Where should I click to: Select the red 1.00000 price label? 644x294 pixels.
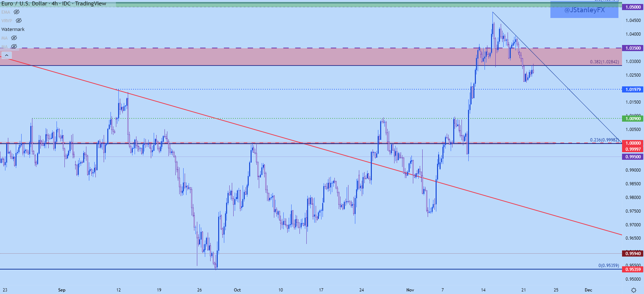[633, 143]
